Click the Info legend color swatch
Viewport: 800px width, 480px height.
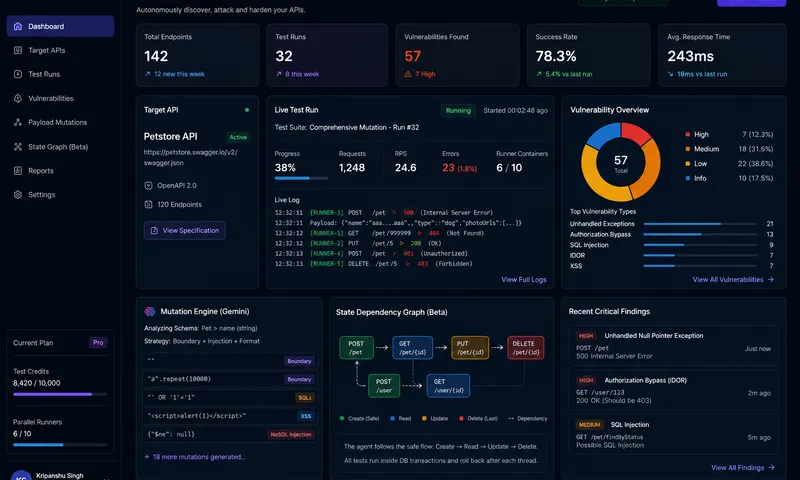(x=687, y=178)
